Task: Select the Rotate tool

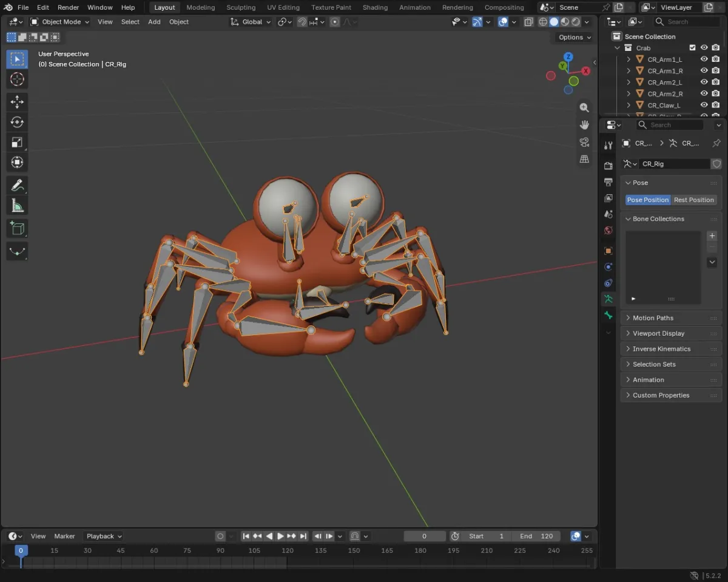Action: [17, 122]
